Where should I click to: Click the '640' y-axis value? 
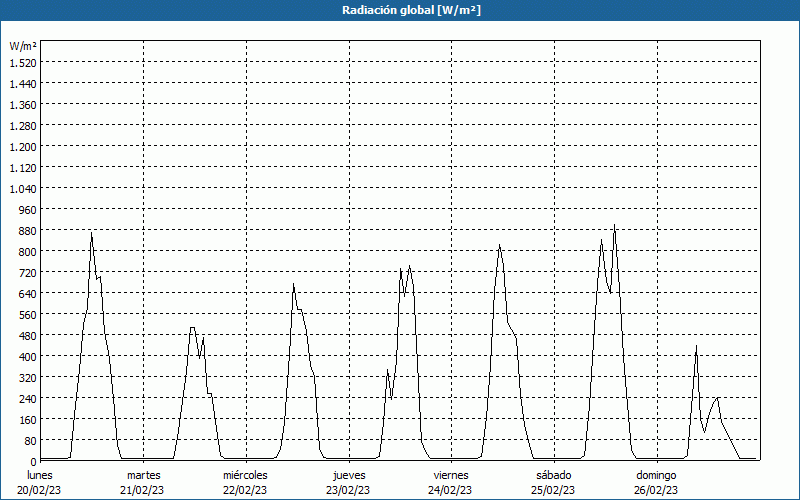point(28,294)
